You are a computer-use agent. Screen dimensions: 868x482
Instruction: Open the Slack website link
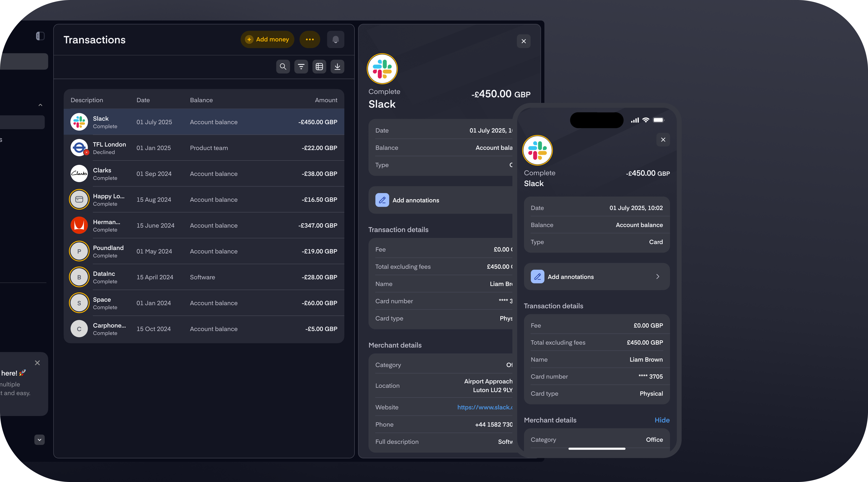click(485, 407)
